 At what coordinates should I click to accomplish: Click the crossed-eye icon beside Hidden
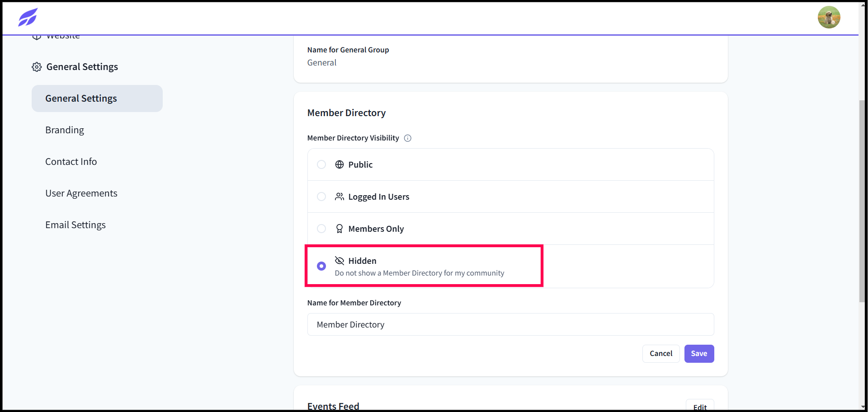tap(340, 261)
